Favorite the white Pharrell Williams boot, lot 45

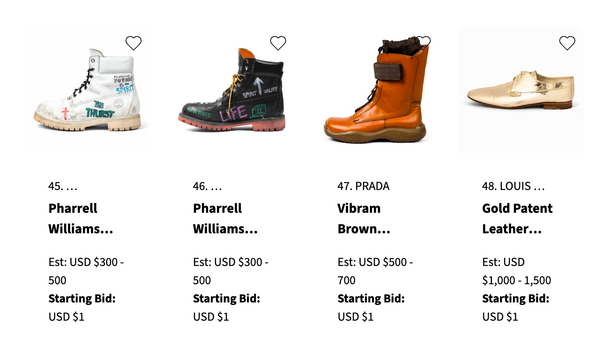click(x=134, y=43)
